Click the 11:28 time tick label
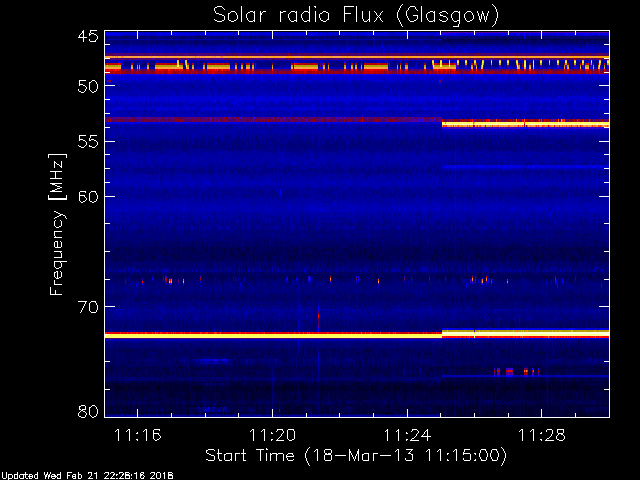640x480 pixels. [x=542, y=435]
